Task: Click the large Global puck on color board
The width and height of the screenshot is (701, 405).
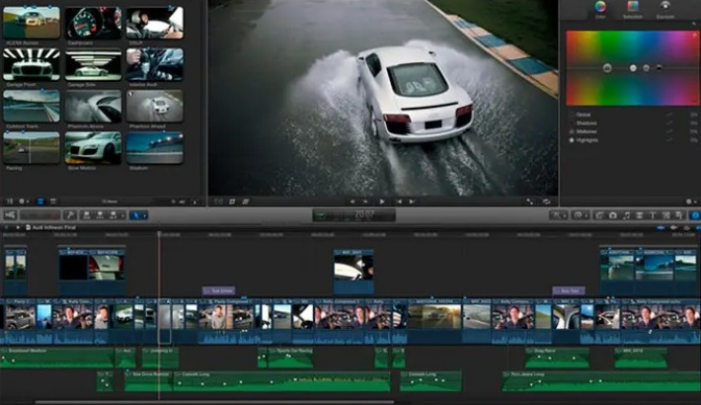Action: coord(607,67)
